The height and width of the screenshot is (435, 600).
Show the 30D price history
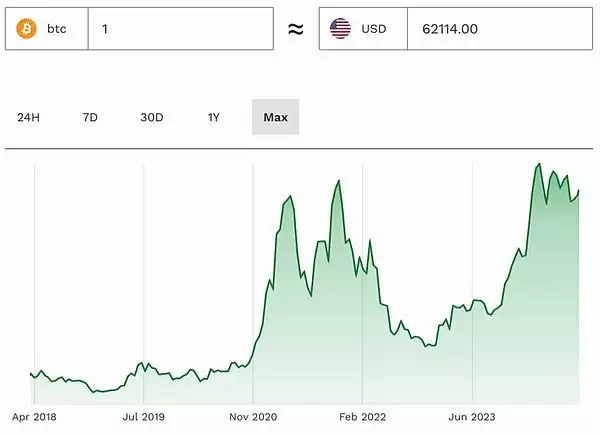[151, 117]
